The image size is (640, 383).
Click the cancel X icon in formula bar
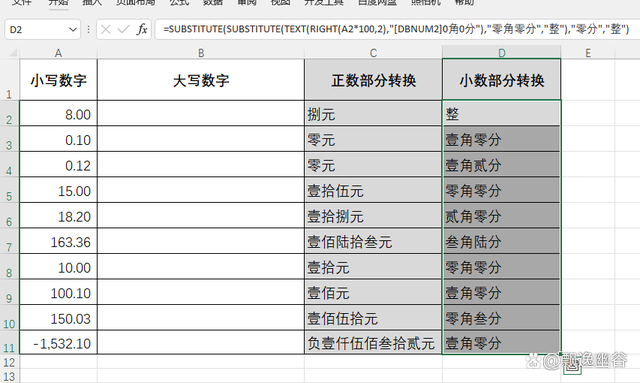point(106,29)
